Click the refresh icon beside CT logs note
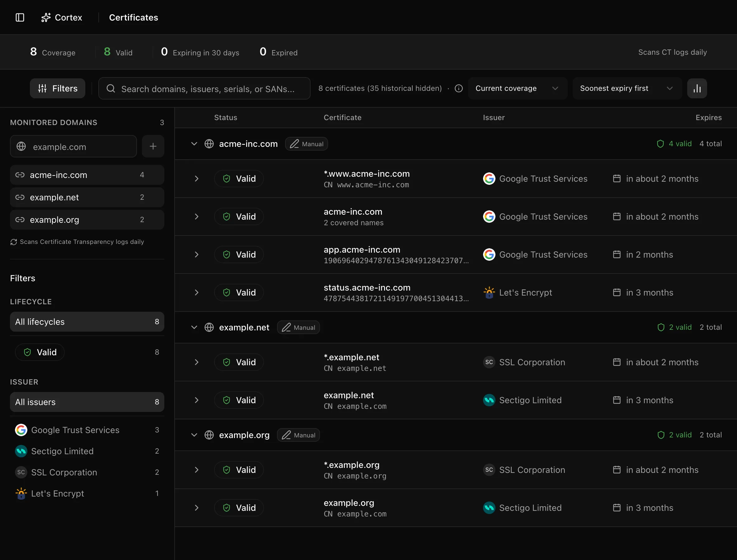Screen dimensions: 737x560 pos(14,242)
